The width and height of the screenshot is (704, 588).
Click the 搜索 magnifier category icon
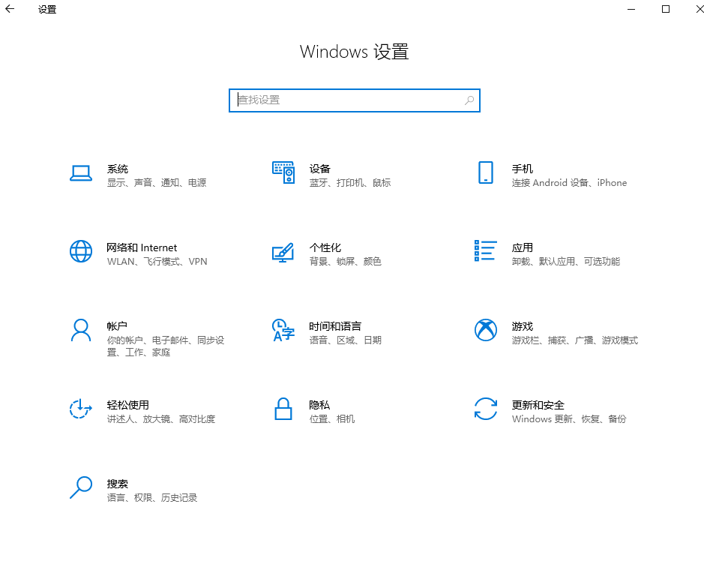[x=81, y=487]
